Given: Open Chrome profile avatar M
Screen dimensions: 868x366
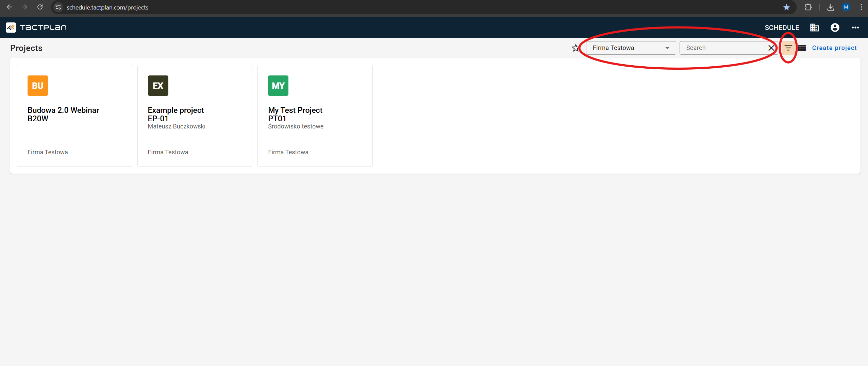Looking at the screenshot, I should coord(846,7).
